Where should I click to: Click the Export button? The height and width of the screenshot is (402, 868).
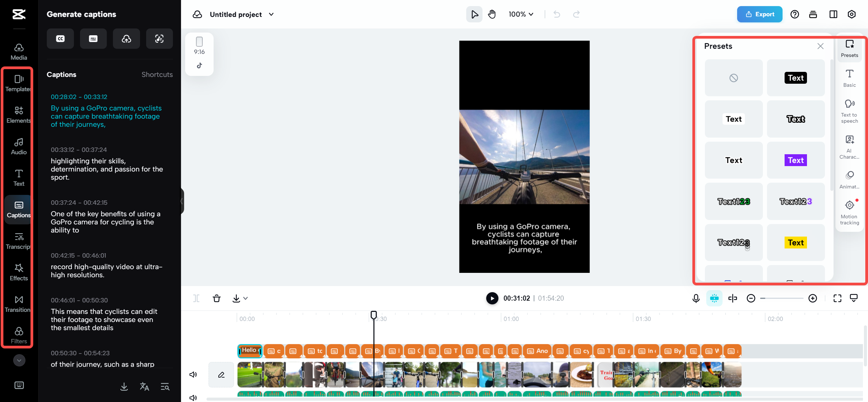point(759,14)
